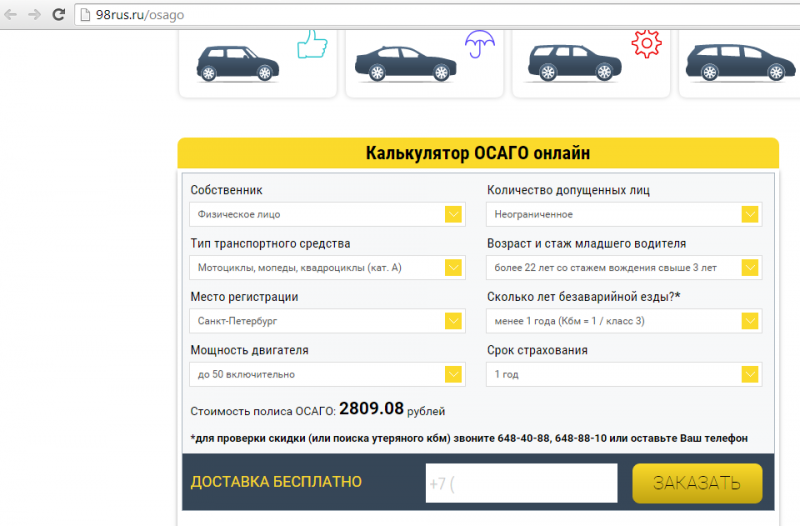Click the address bar showing 98rus.ru/osago
Screen dimensions: 800x526
(x=439, y=15)
